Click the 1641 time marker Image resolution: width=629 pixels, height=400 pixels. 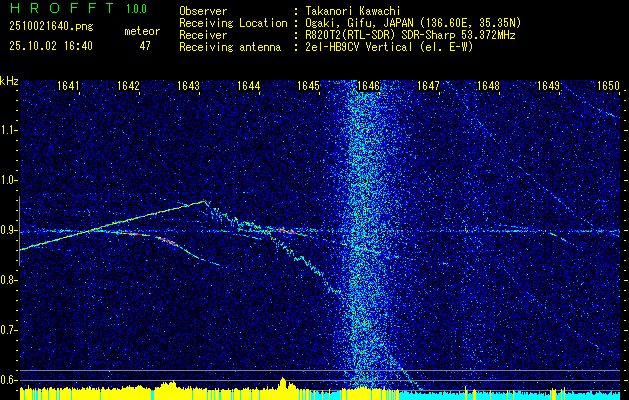pyautogui.click(x=68, y=86)
